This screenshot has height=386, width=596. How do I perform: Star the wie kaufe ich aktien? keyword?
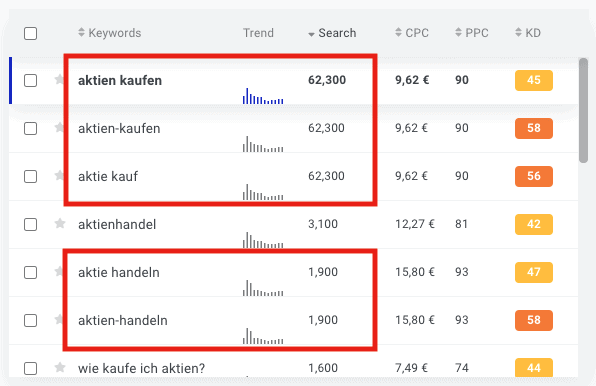[60, 367]
